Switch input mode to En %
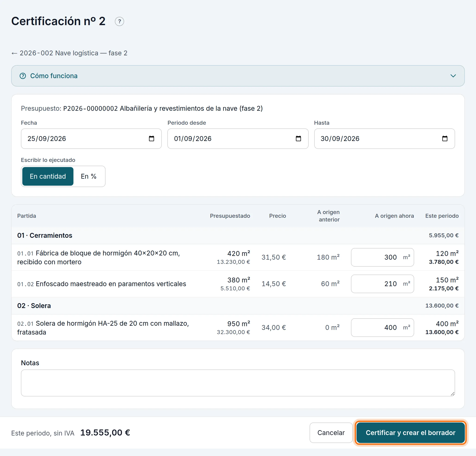Image resolution: width=476 pixels, height=456 pixels. [89, 176]
